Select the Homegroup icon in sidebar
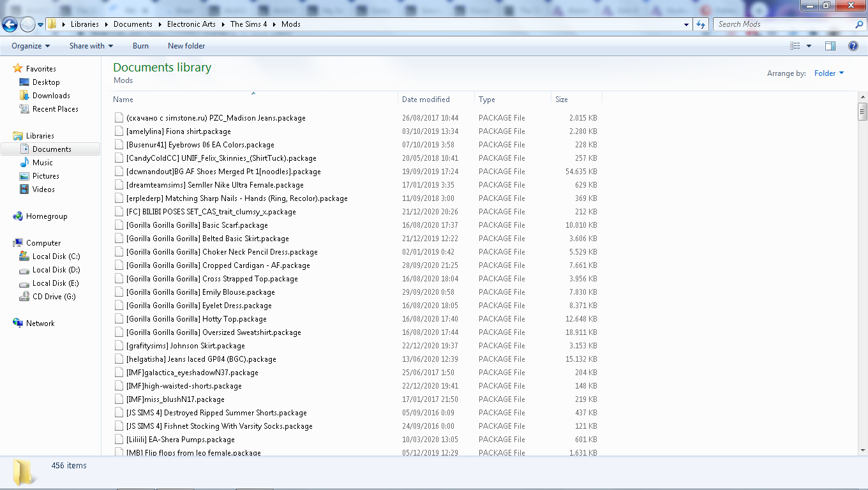 [x=18, y=216]
